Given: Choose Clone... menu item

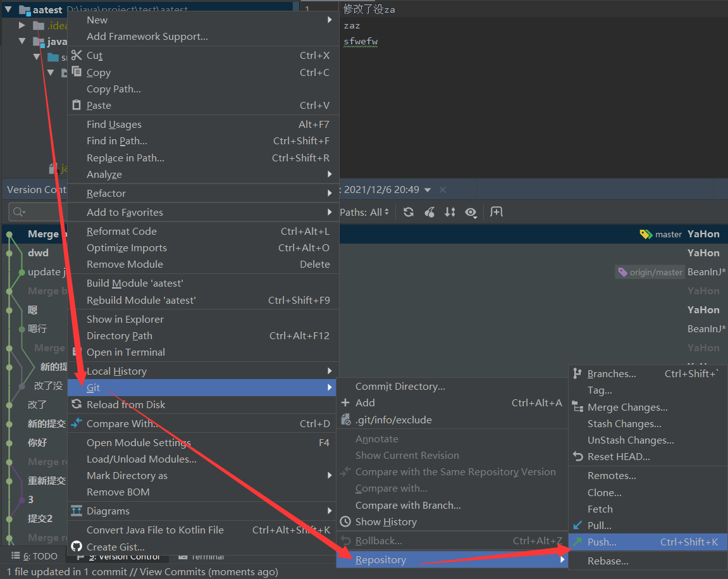Looking at the screenshot, I should point(648,492).
